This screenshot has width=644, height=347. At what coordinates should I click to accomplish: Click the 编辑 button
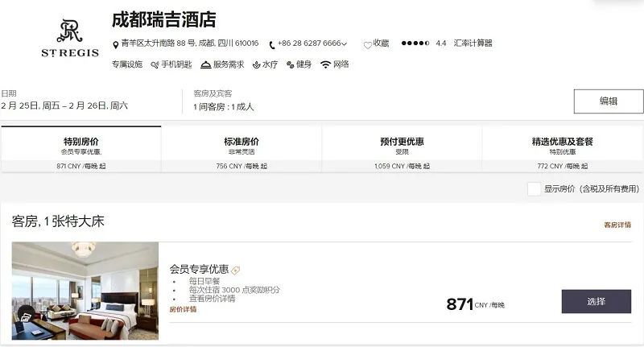click(609, 101)
